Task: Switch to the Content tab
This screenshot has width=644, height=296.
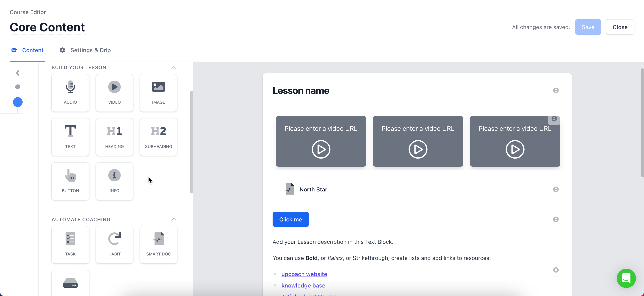Action: point(27,50)
